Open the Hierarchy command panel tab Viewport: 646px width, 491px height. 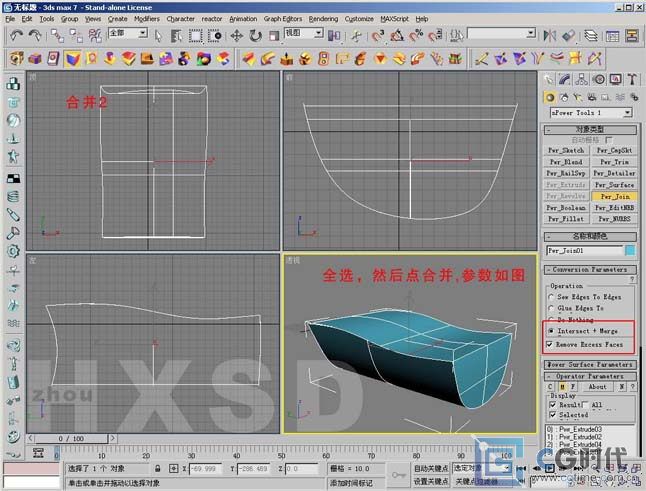point(582,79)
